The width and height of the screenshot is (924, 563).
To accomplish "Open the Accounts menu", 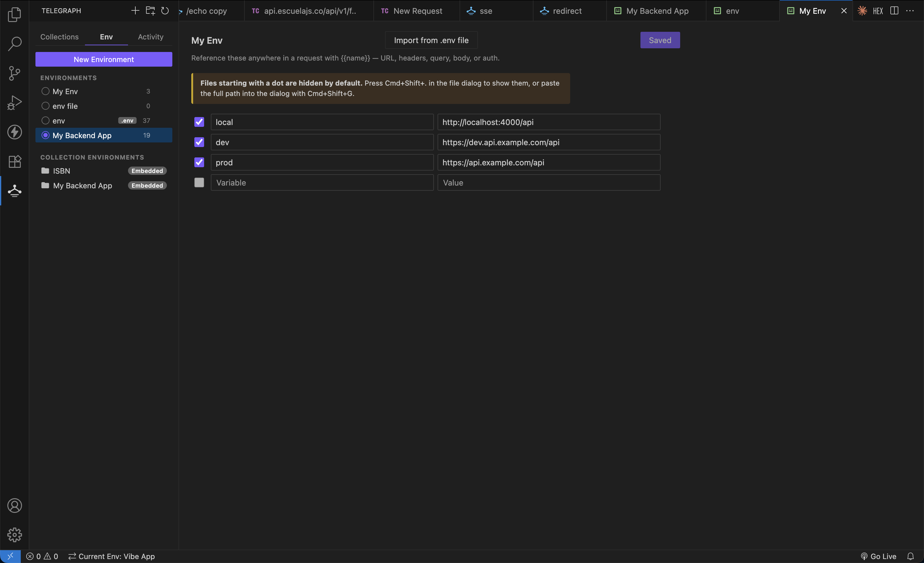I will point(14,505).
